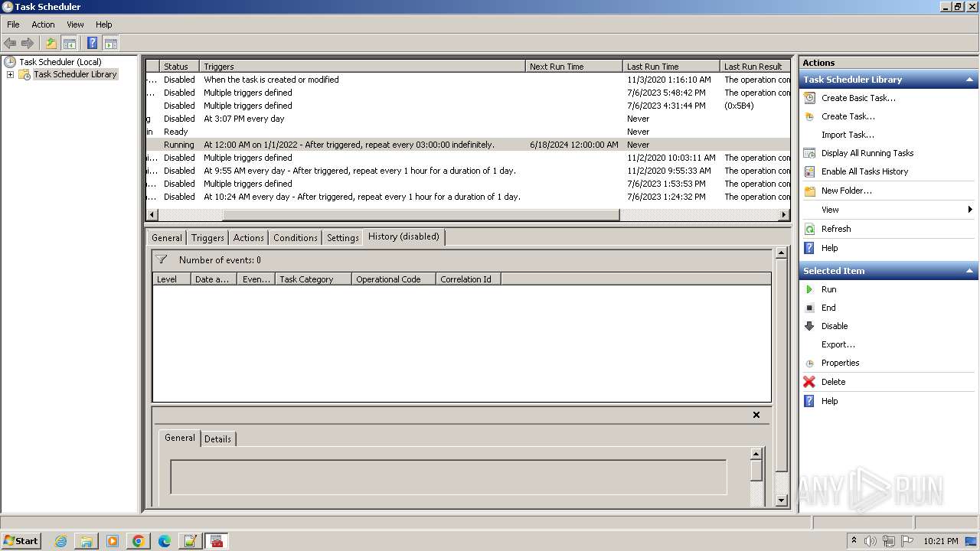Open Internet Explorer from the taskbar

[60, 541]
